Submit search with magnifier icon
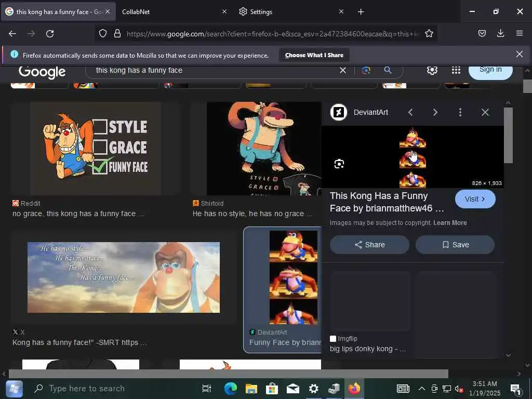 388,70
